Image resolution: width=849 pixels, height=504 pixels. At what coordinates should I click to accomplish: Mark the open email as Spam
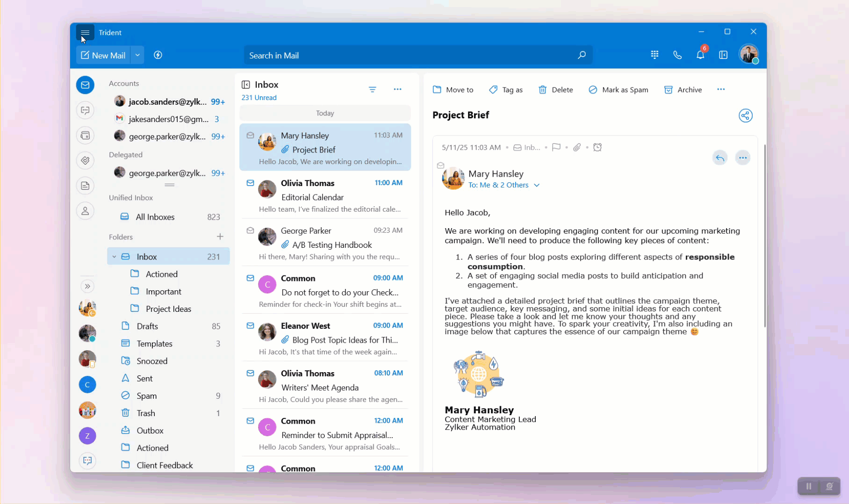(618, 90)
